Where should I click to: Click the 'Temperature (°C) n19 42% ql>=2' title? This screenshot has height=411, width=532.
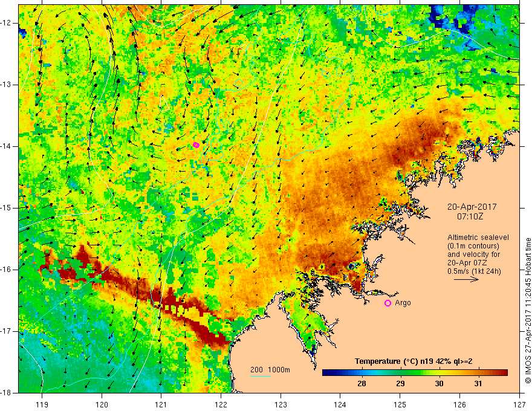(x=414, y=361)
